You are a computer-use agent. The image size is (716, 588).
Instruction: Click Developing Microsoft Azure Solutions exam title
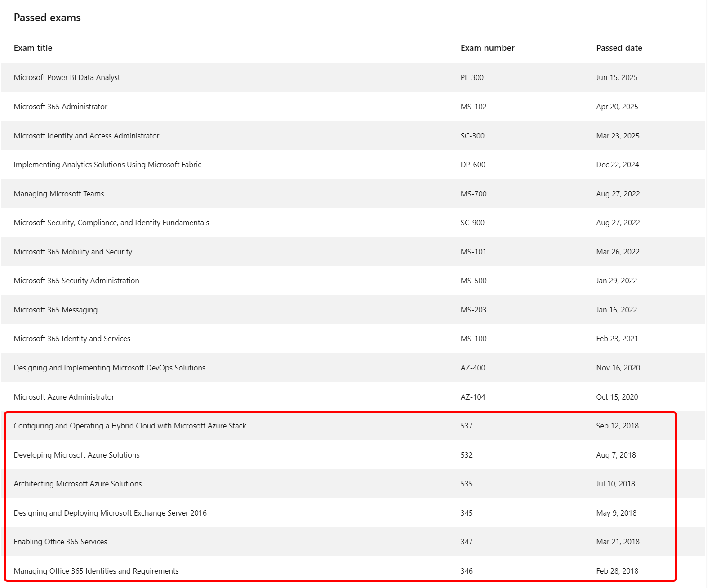click(77, 455)
